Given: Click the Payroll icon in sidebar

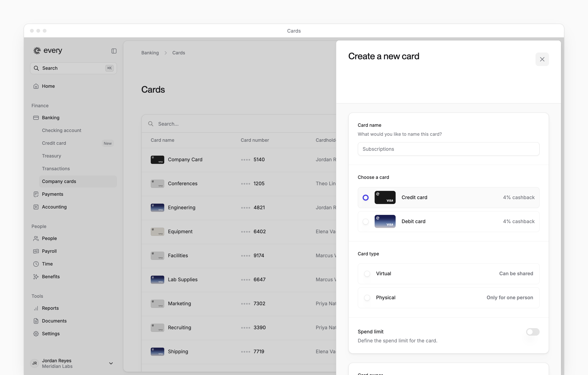Looking at the screenshot, I should pos(36,251).
